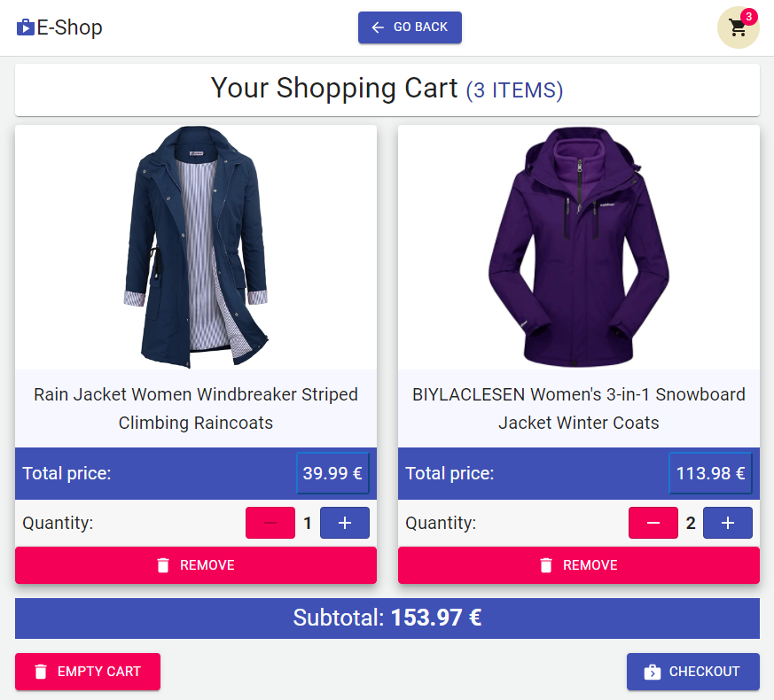Screen dimensions: 774x700
Task: Click the Rain Jacket Women Windbreaker product title
Action: pyautogui.click(x=195, y=408)
